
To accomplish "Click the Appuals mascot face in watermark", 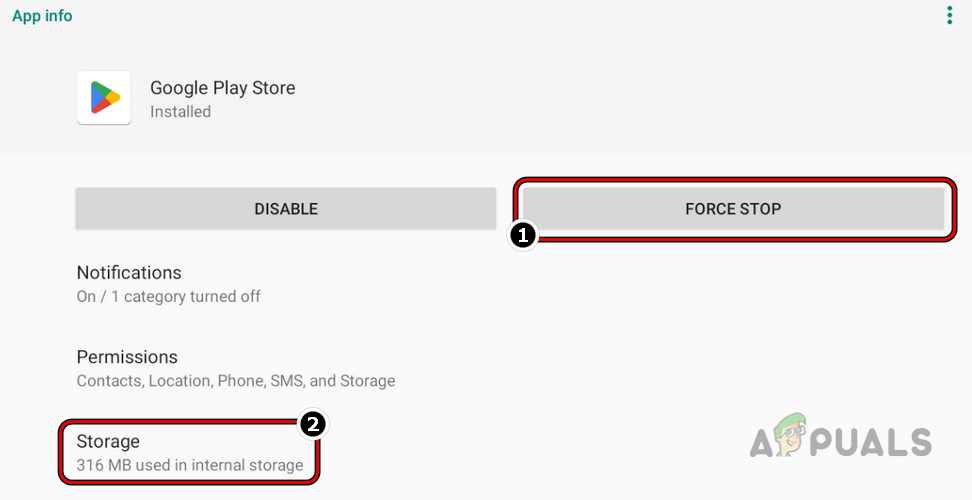I will pos(791,440).
